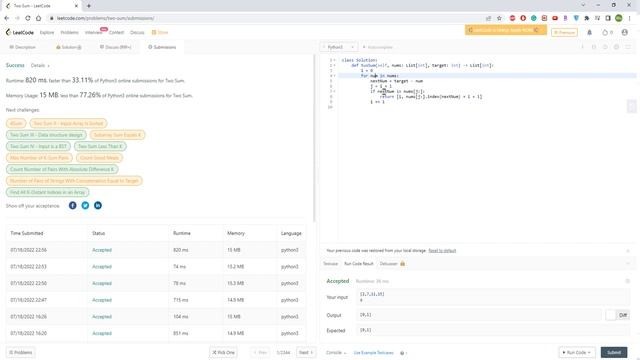
Task: Switch to the Description tab
Action: coord(23,47)
